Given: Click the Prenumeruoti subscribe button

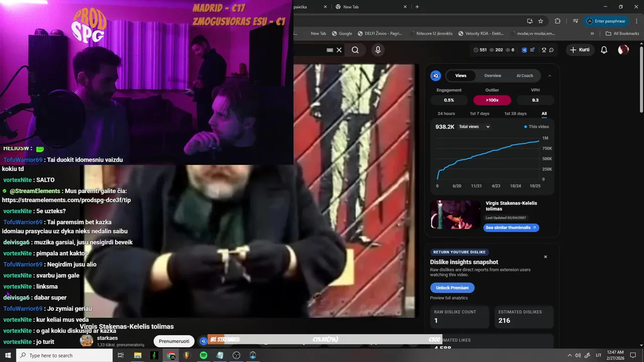Looking at the screenshot, I should click(x=174, y=341).
